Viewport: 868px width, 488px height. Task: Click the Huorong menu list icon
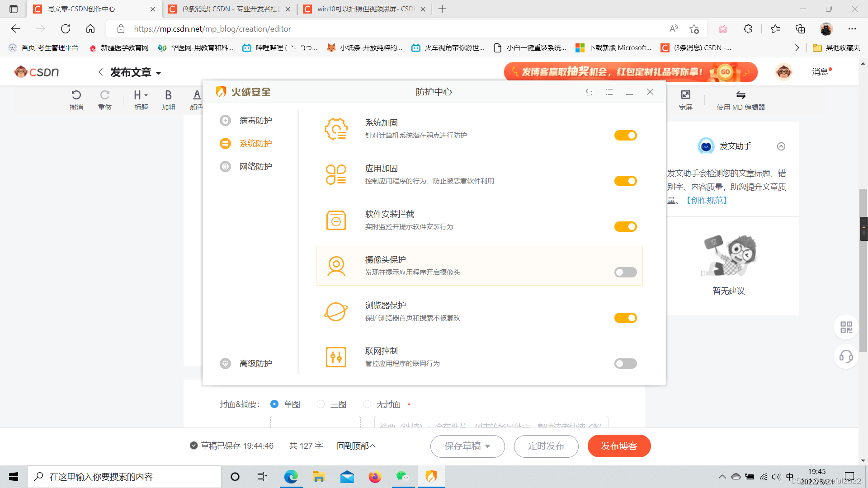coord(609,92)
